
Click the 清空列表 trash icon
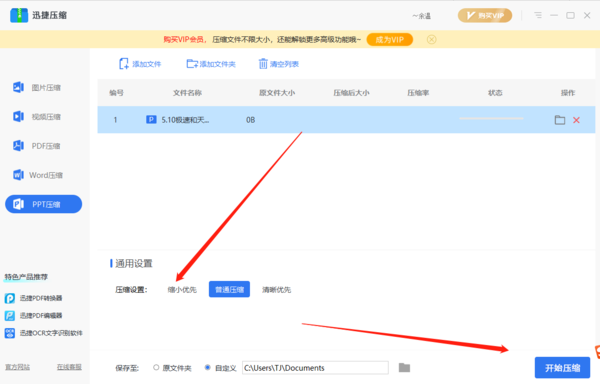(263, 64)
